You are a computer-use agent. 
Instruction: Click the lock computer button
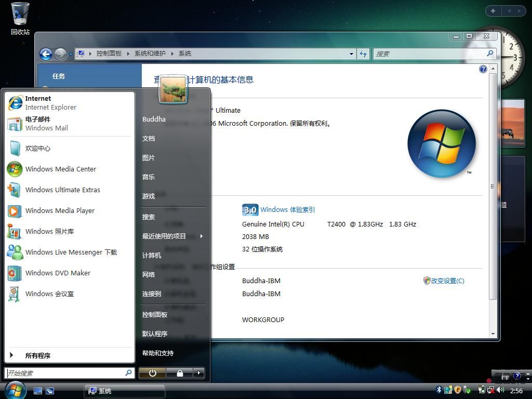179,373
